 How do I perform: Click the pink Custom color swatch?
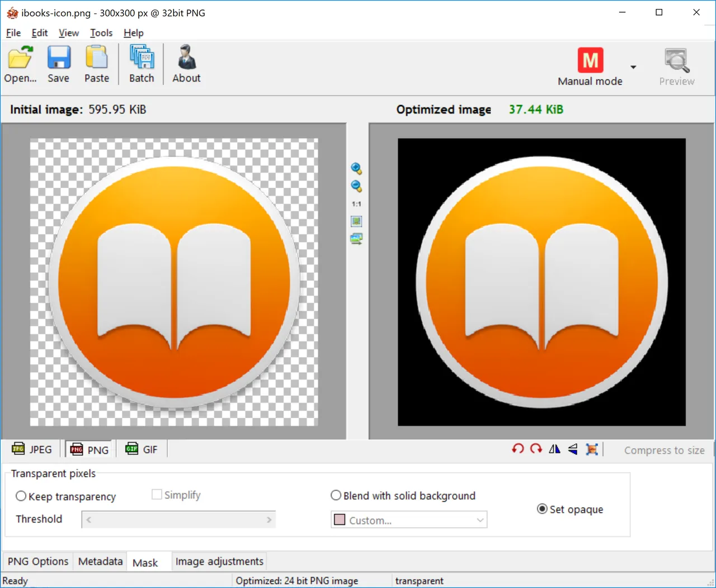pyautogui.click(x=340, y=520)
